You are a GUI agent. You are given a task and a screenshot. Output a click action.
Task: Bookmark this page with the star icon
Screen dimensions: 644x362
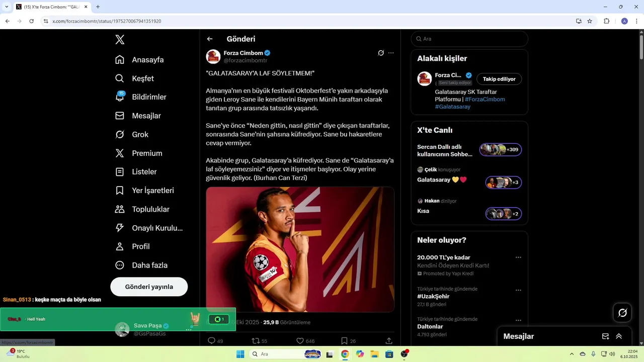[x=590, y=21]
